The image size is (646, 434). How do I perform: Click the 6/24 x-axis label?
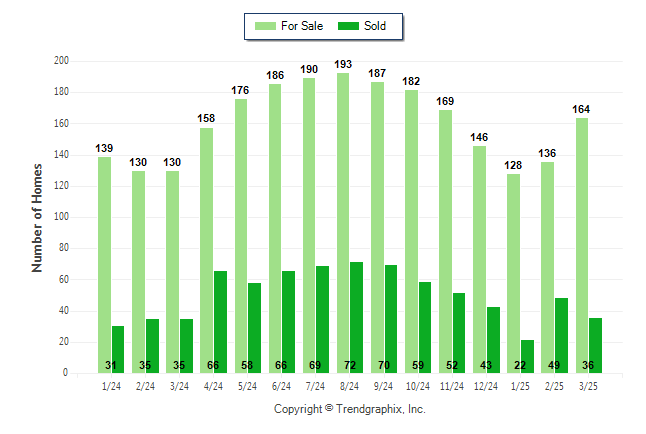[x=281, y=386]
